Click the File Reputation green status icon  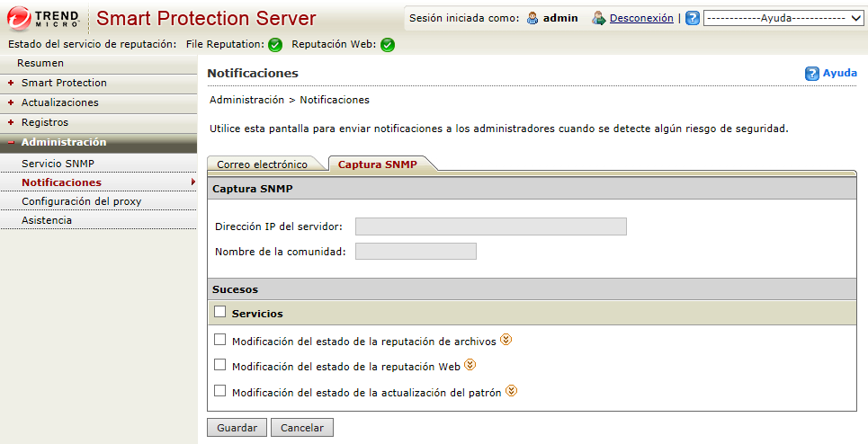[x=275, y=45]
